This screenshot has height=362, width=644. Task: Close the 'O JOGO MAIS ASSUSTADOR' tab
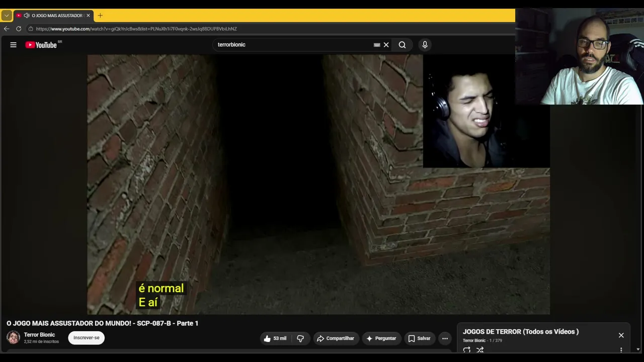88,16
